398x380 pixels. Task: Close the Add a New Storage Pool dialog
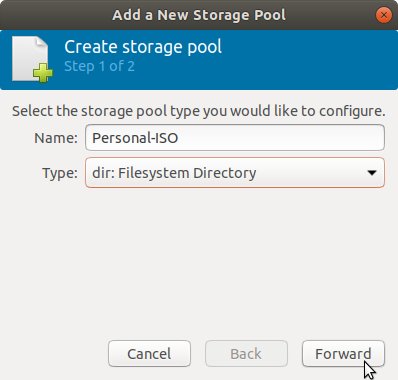(384, 15)
